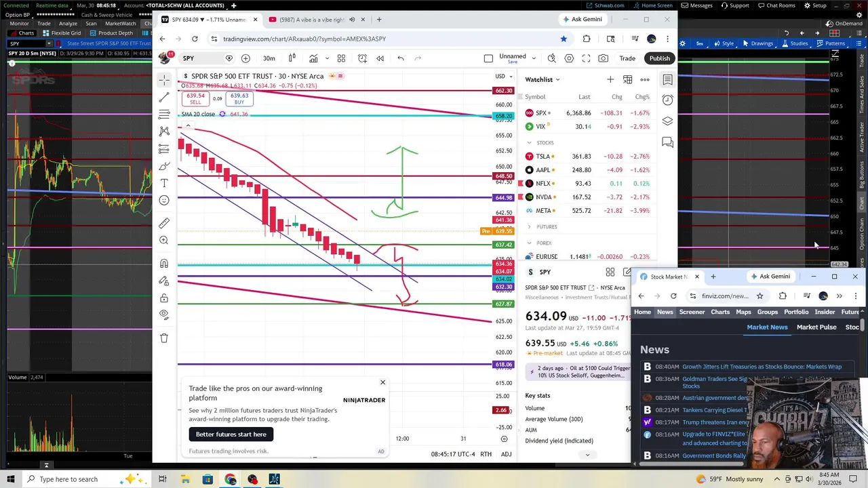Open the forecasting and measurement tools group

[x=164, y=148]
